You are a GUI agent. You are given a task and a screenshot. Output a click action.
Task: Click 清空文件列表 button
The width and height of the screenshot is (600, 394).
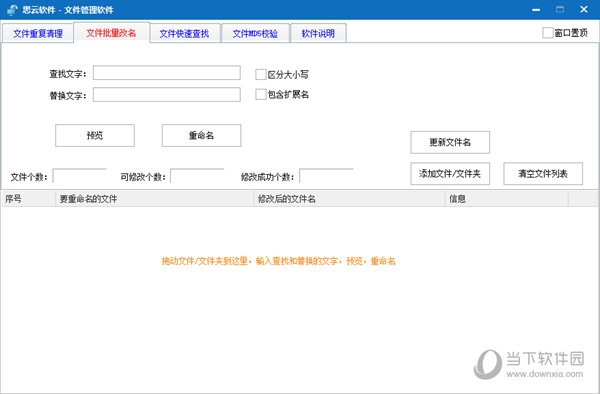543,174
